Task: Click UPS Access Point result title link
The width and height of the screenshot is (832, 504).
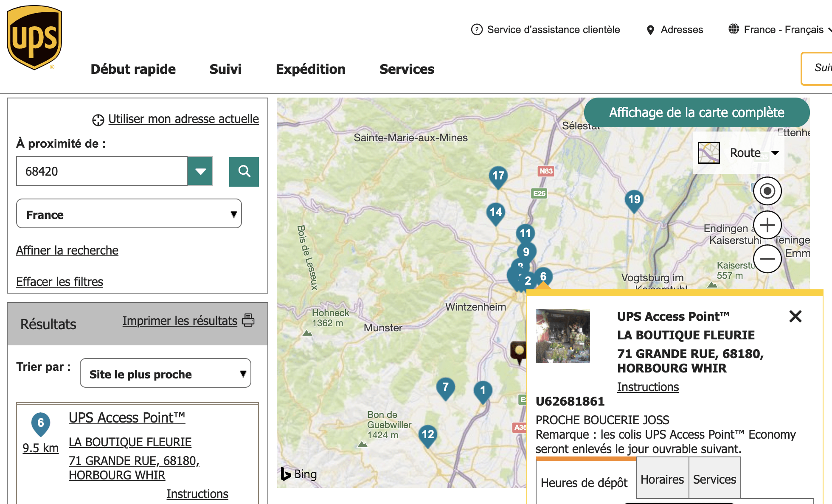Action: pyautogui.click(x=127, y=418)
